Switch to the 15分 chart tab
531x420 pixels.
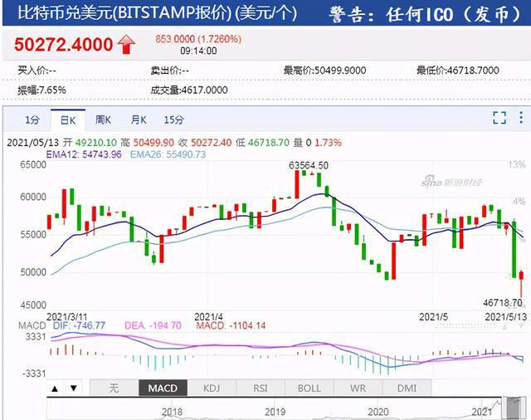coord(174,120)
